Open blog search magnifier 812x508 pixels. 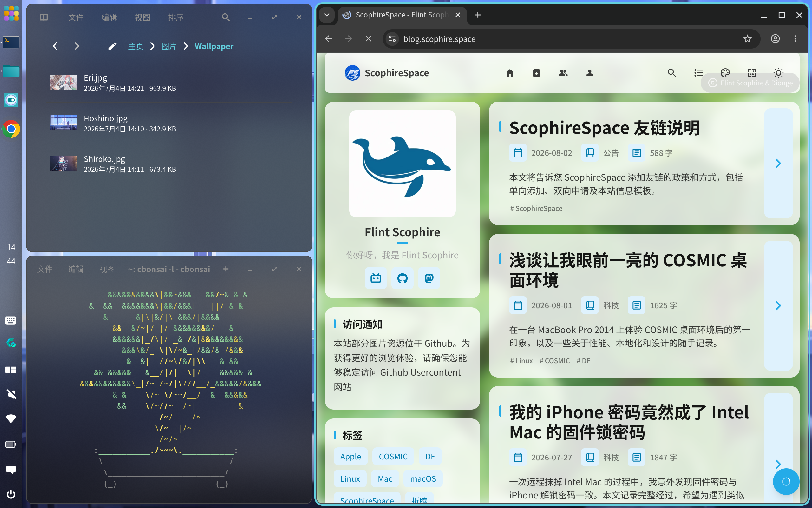coord(672,73)
